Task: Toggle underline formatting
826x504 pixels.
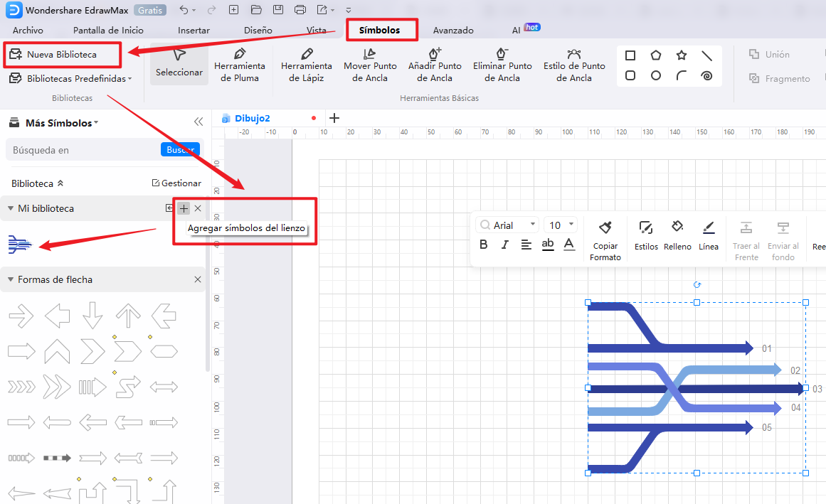Action: point(548,245)
